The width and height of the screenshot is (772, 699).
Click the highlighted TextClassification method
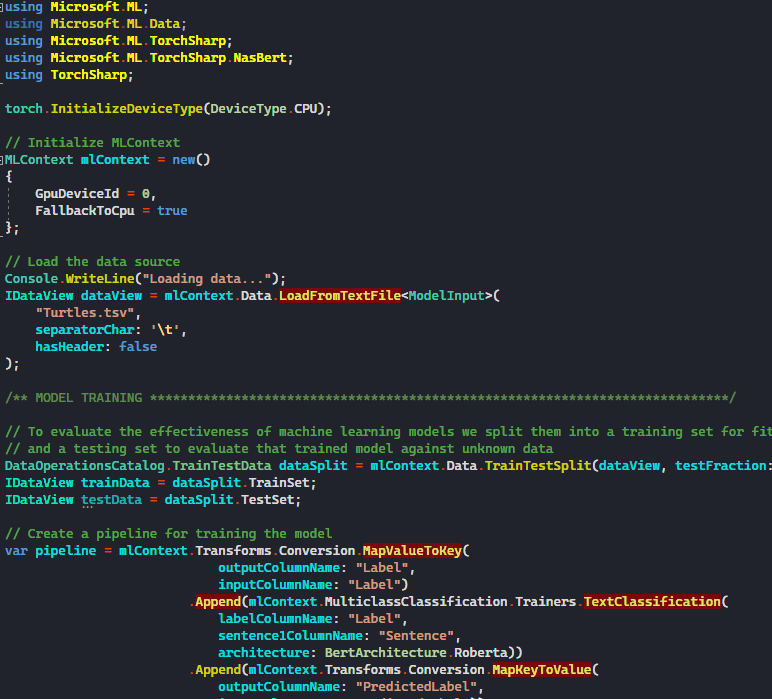pyautogui.click(x=652, y=602)
